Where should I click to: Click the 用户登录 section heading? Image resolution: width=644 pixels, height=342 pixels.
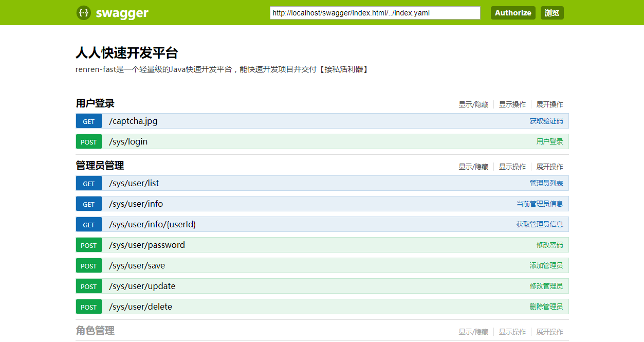pos(95,103)
